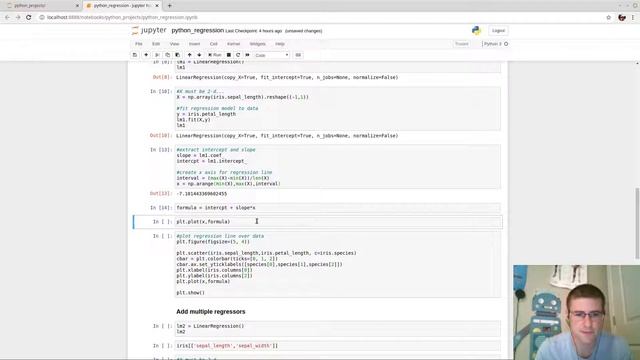Rename notebook title python_regression
The height and width of the screenshot is (360, 640).
coord(198,31)
